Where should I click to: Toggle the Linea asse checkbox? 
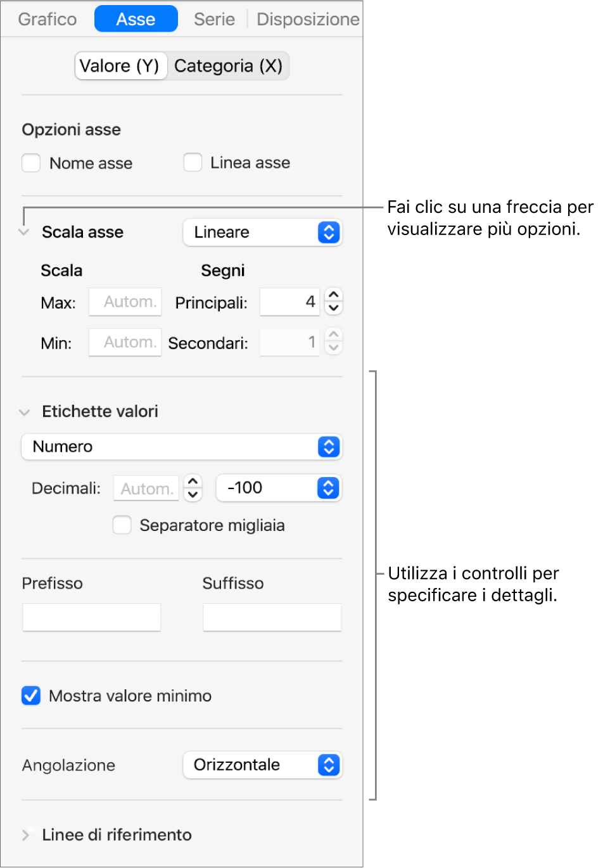193,163
